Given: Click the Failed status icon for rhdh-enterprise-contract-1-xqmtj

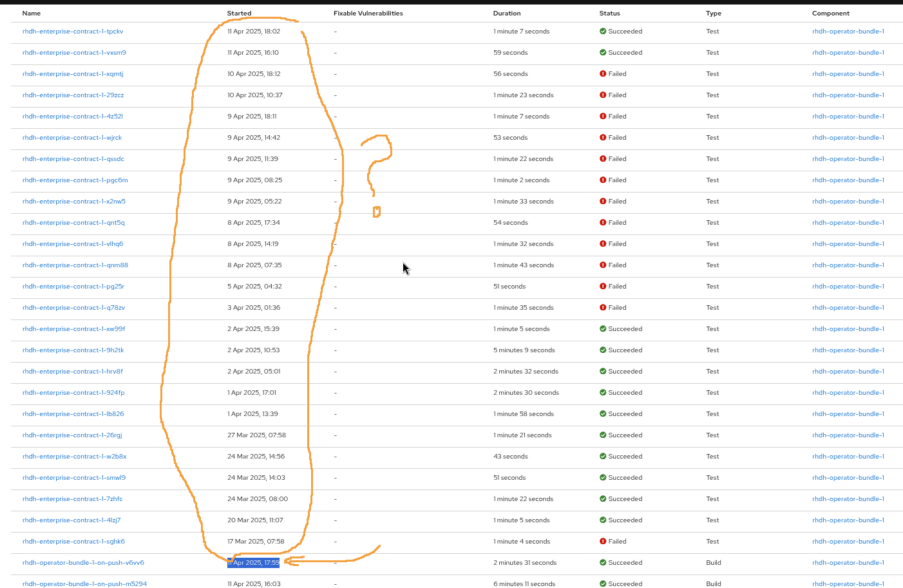Looking at the screenshot, I should (x=603, y=73).
